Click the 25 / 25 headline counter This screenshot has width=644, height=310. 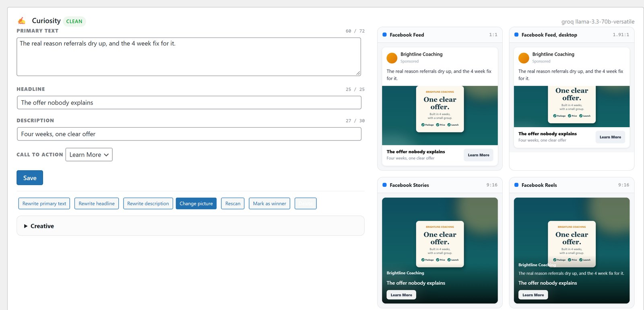(355, 89)
